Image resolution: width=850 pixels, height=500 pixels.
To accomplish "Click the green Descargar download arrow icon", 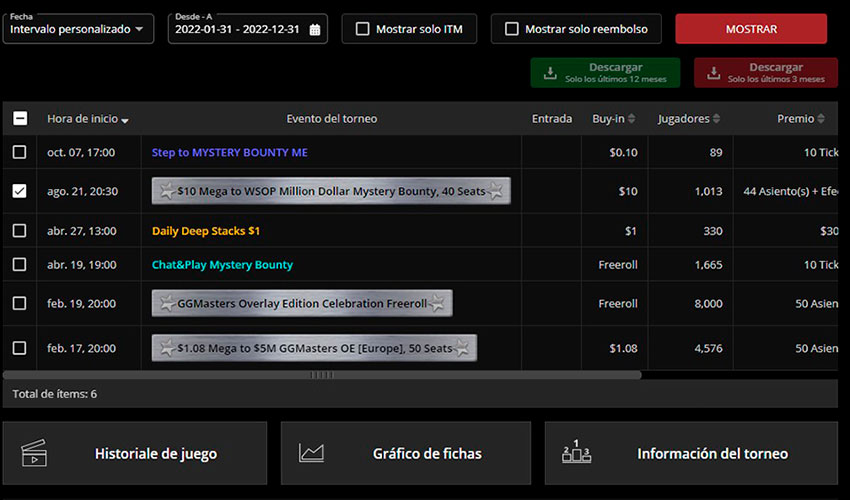I will click(x=550, y=73).
